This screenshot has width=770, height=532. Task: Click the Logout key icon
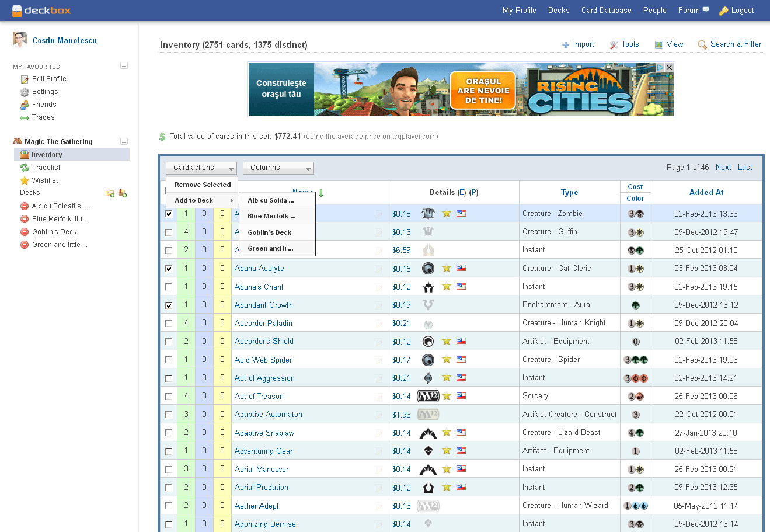point(724,11)
